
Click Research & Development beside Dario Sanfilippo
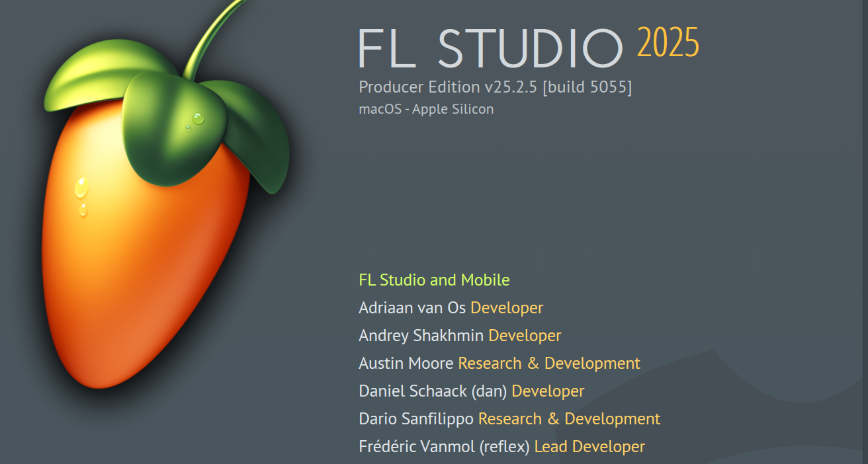click(x=570, y=419)
